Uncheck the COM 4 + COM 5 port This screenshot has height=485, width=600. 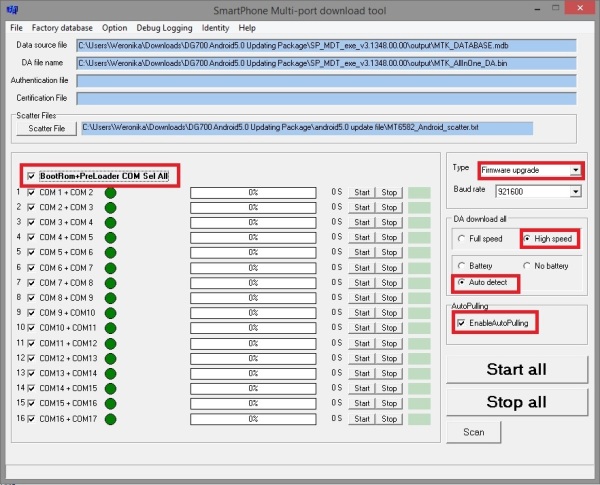31,238
